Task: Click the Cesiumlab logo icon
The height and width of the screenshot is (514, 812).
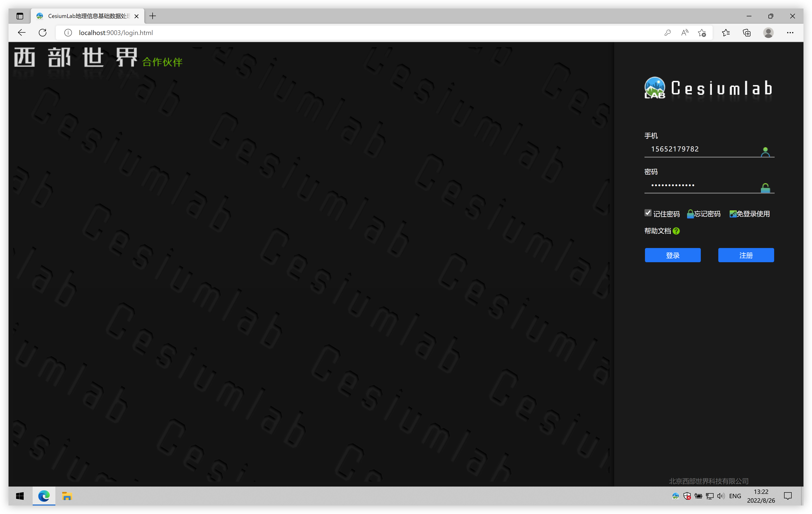Action: tap(654, 88)
